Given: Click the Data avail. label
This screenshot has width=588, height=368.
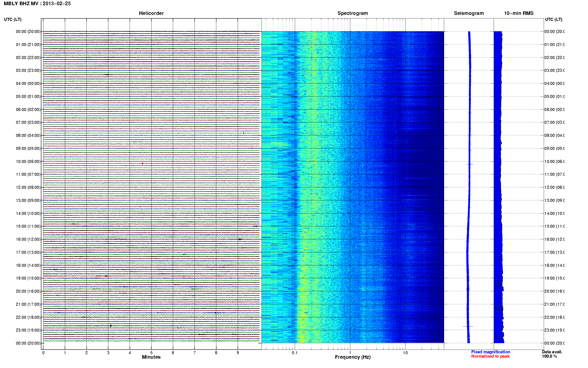Looking at the screenshot, I should click(x=552, y=352).
